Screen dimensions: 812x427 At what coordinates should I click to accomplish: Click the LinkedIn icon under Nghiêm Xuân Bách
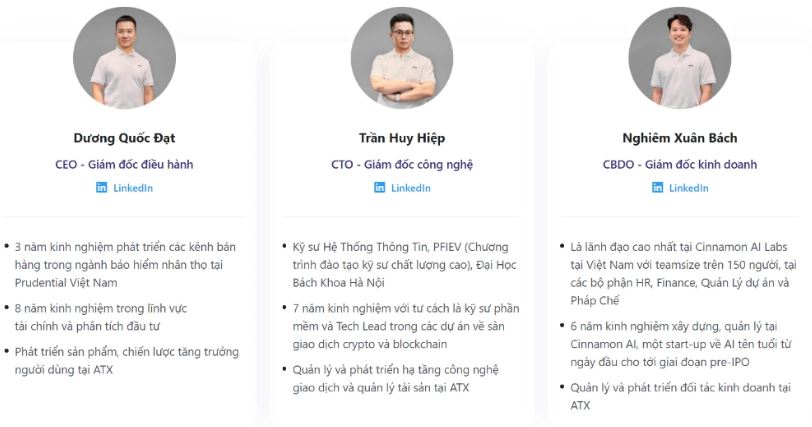[x=657, y=188]
